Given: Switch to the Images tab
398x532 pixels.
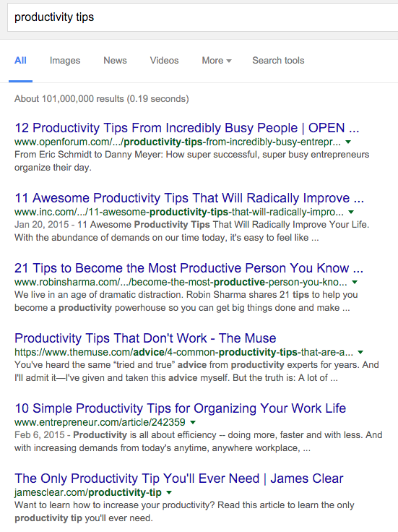Looking at the screenshot, I should click(x=65, y=61).
